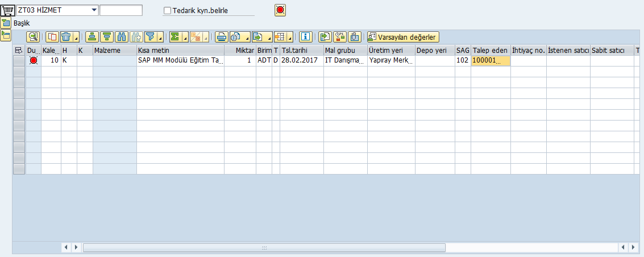Click the delete item trash icon

tap(66, 37)
